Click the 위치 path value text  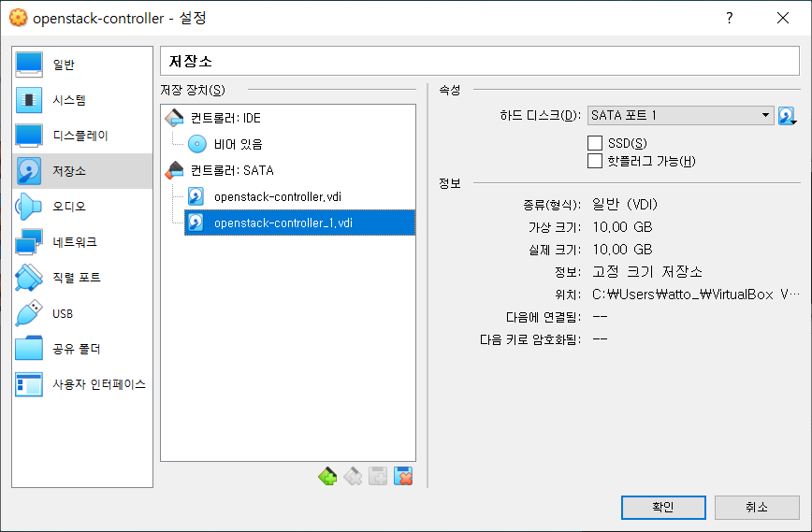[x=696, y=295]
